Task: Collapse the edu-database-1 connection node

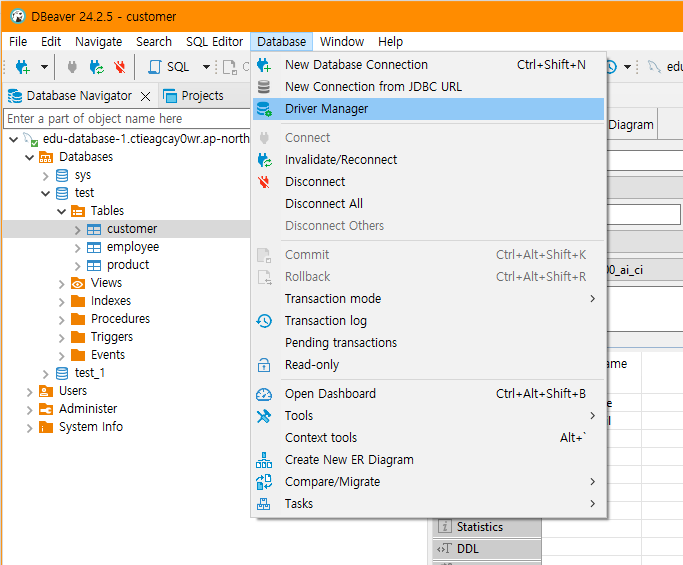Action: click(14, 139)
